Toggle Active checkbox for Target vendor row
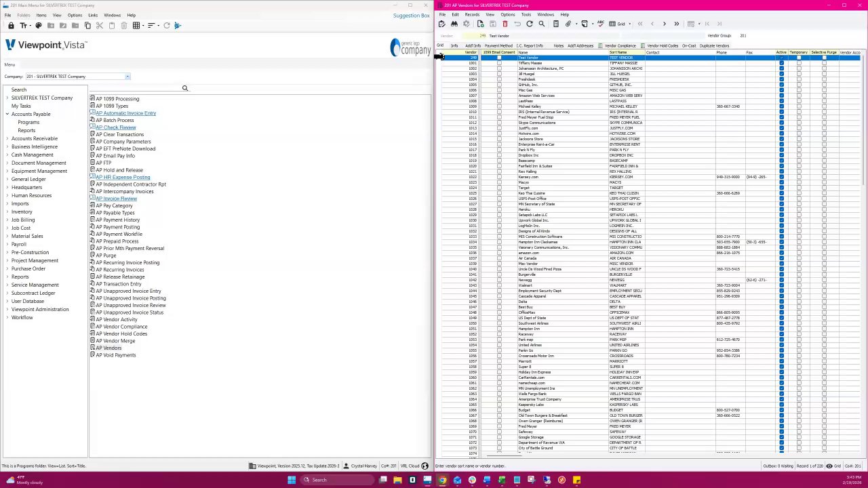 (781, 188)
